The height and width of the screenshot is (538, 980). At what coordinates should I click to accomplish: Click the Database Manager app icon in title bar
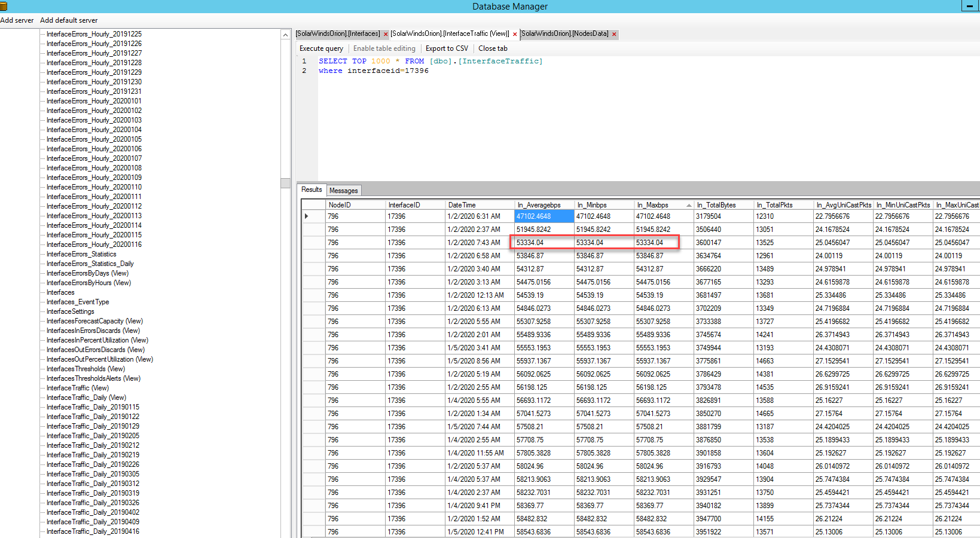point(4,6)
